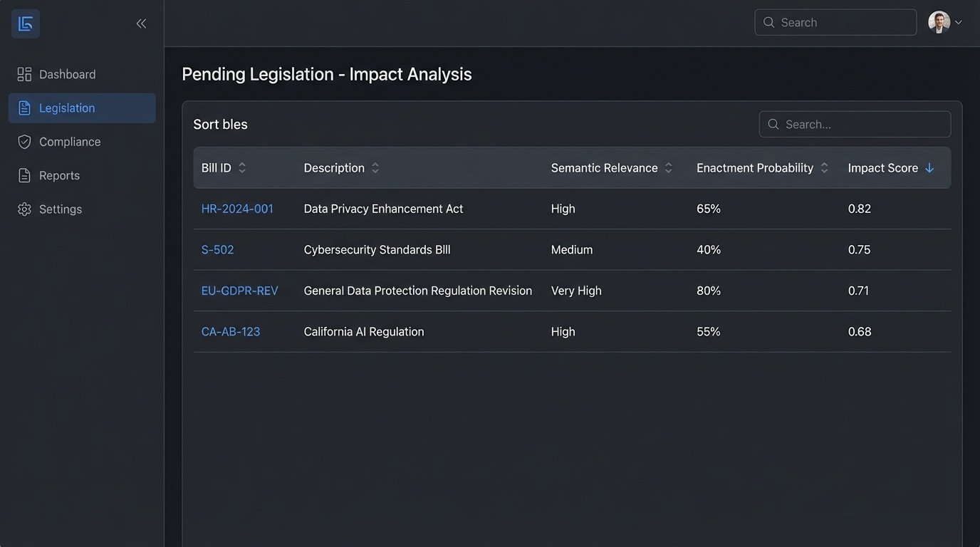Open the EU-GDPR-REV bill link
Screen dimensions: 980x547
239,291
